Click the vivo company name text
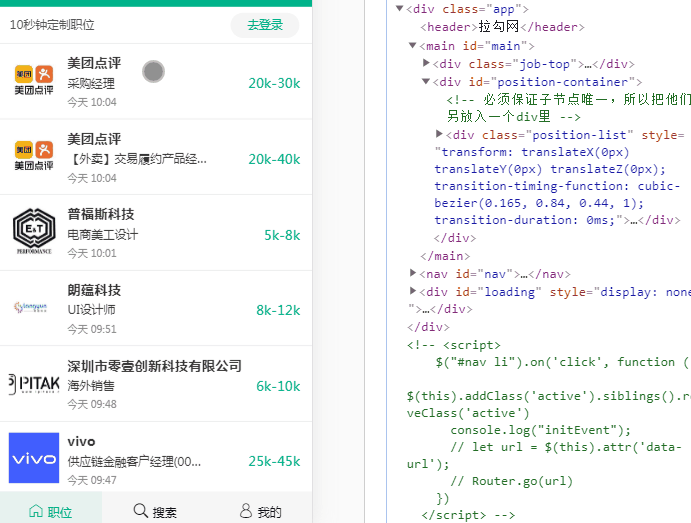The image size is (691, 523). click(82, 441)
